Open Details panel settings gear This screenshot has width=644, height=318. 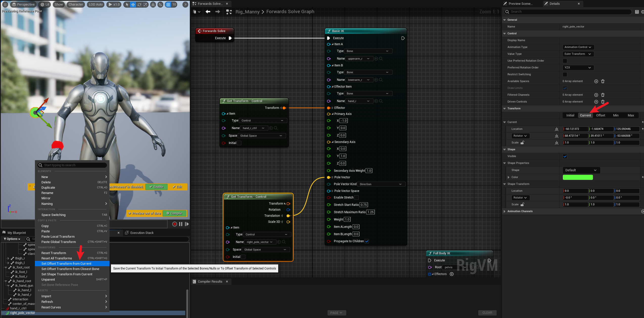[x=642, y=12]
